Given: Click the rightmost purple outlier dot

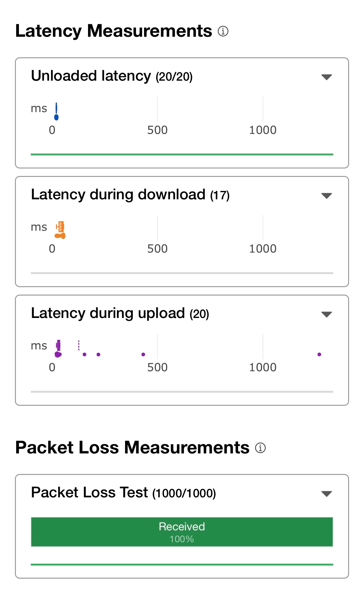Looking at the screenshot, I should click(x=319, y=354).
